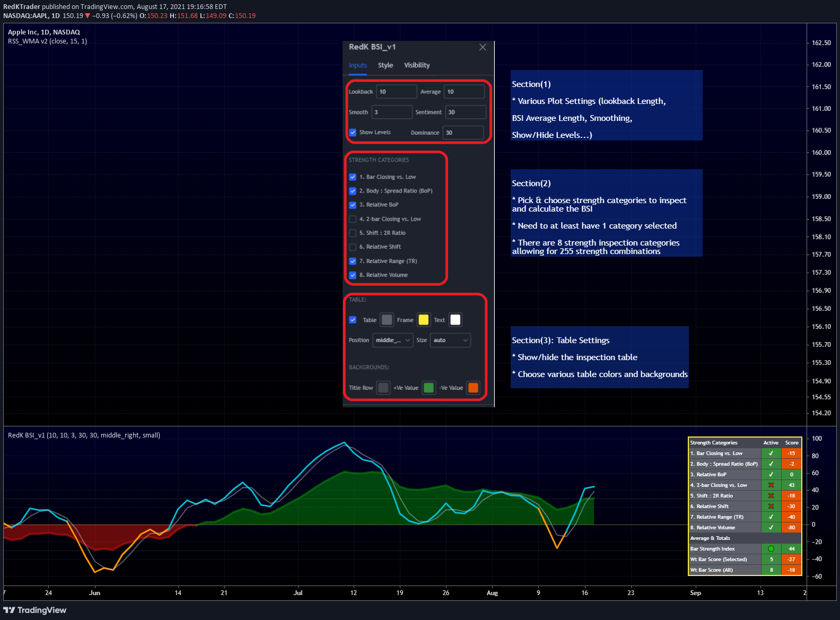
Task: Click the Sentiment input field
Action: [x=466, y=112]
